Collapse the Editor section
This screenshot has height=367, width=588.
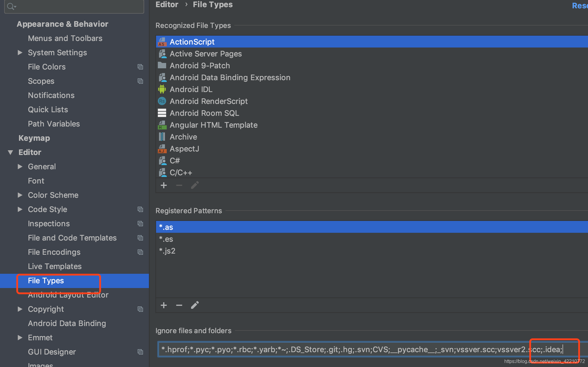(x=10, y=152)
